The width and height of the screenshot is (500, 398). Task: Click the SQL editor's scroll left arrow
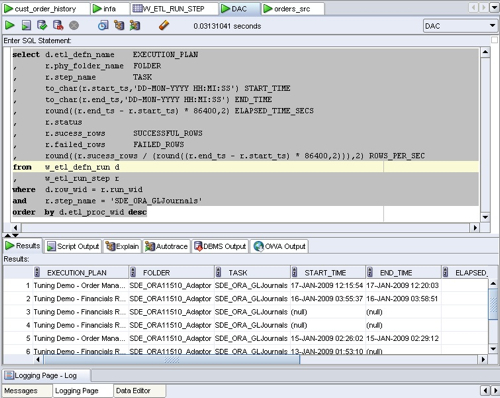tap(15, 228)
